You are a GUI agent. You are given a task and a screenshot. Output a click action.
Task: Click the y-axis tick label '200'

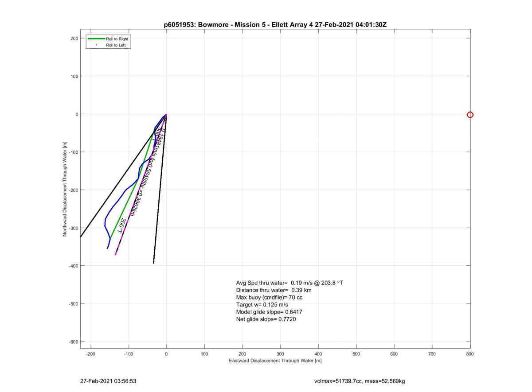74,39
